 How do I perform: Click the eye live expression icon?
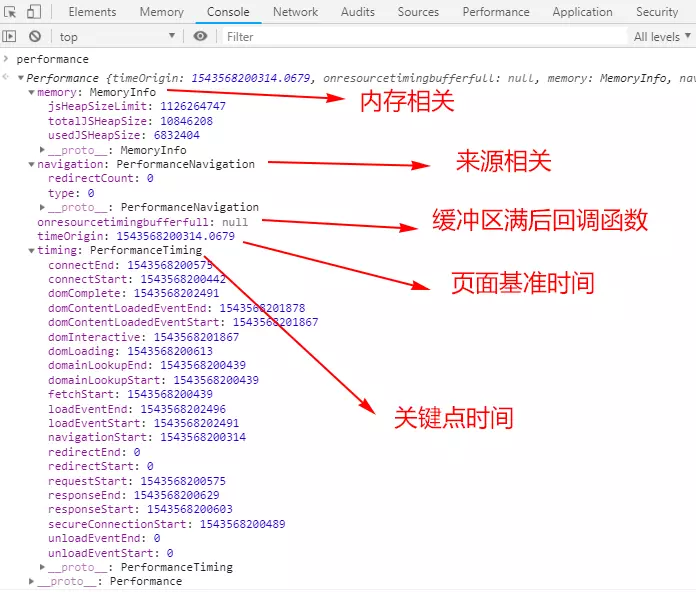(200, 37)
